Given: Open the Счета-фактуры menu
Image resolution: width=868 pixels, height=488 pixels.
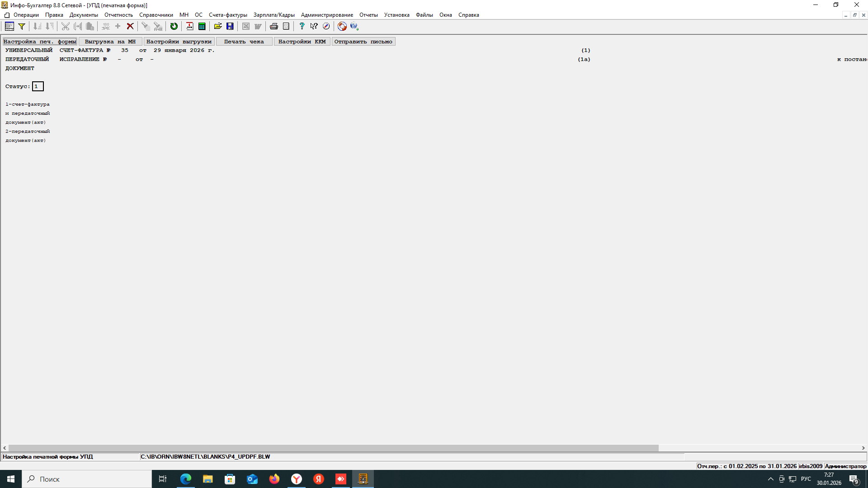Looking at the screenshot, I should click(228, 15).
